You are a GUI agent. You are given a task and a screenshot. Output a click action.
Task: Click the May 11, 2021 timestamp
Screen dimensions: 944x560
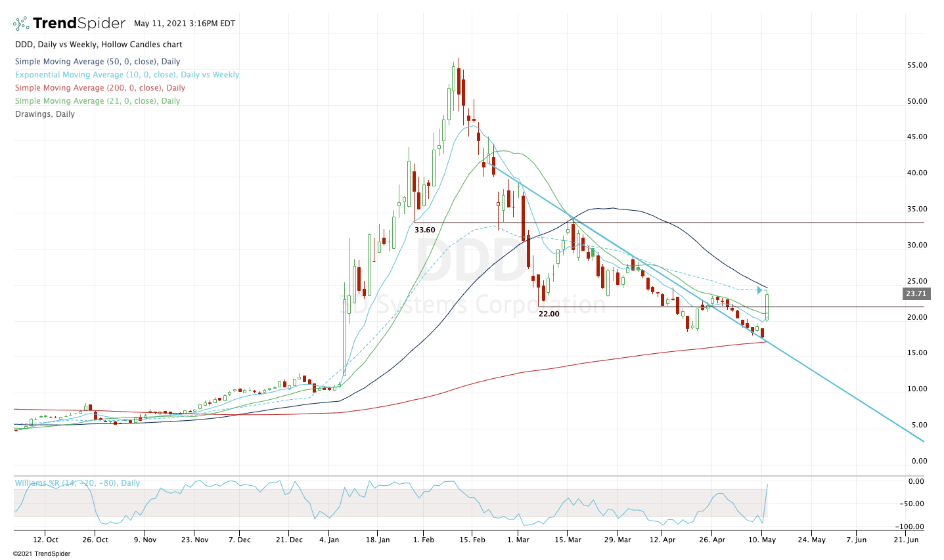coord(185,24)
